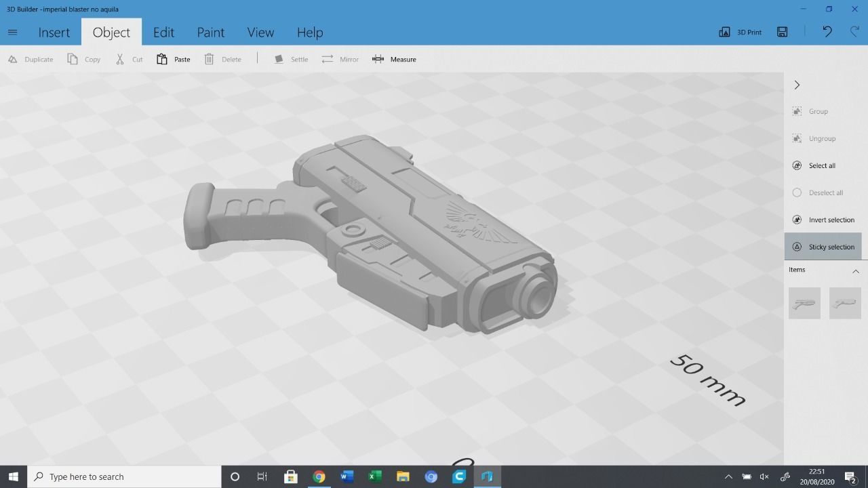Screen dimensions: 868x488
Task: Click the Cut tool
Action: point(129,59)
